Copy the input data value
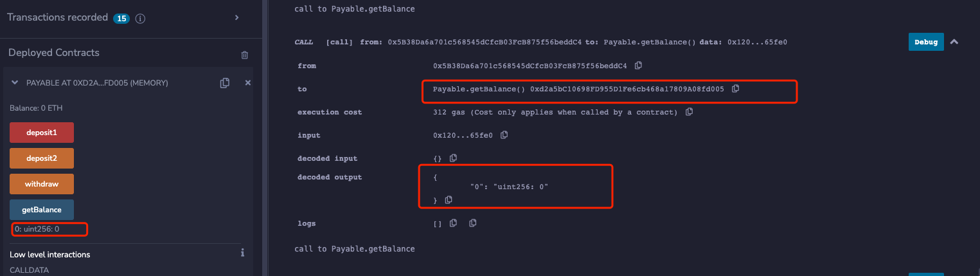The height and width of the screenshot is (276, 980). point(504,135)
